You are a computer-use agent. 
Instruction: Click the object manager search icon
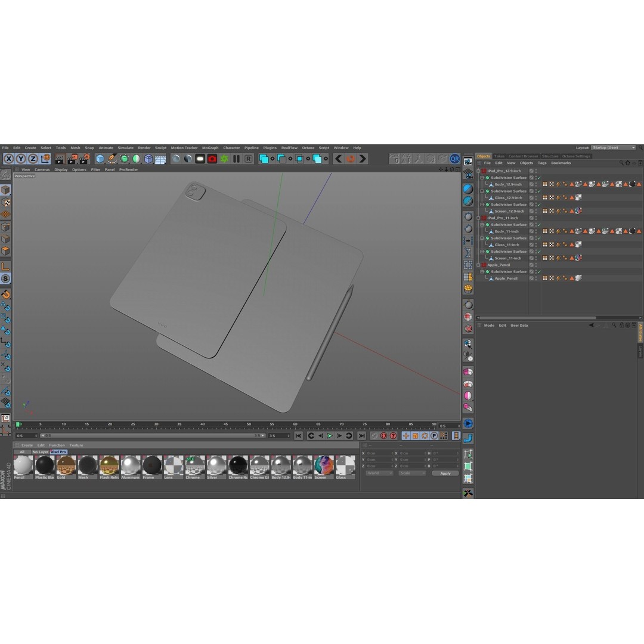(x=621, y=163)
